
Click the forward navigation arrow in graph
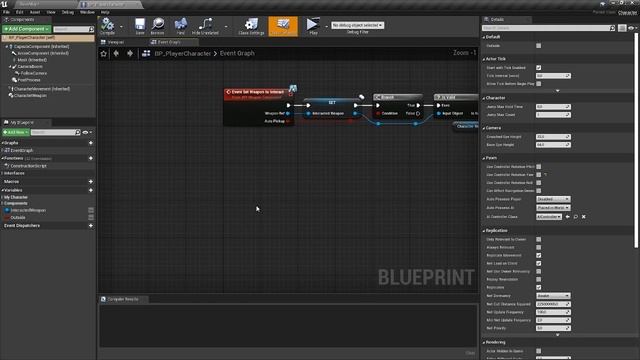point(130,53)
